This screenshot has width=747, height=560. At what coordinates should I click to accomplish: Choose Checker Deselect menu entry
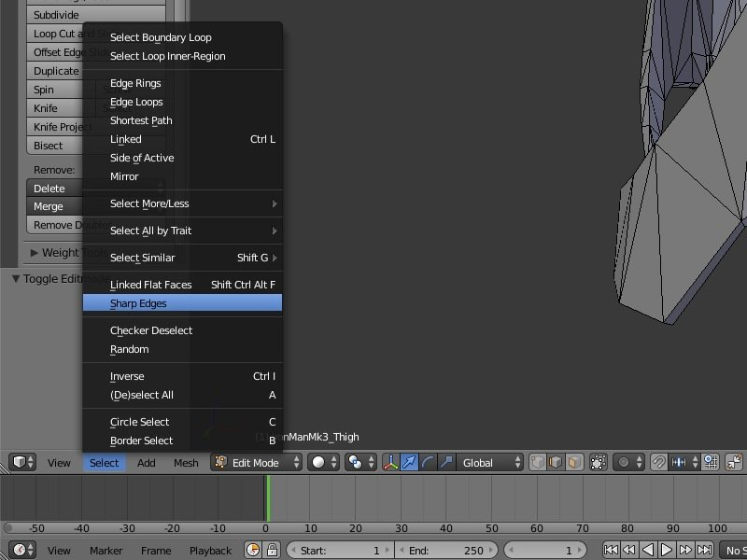(x=182, y=330)
